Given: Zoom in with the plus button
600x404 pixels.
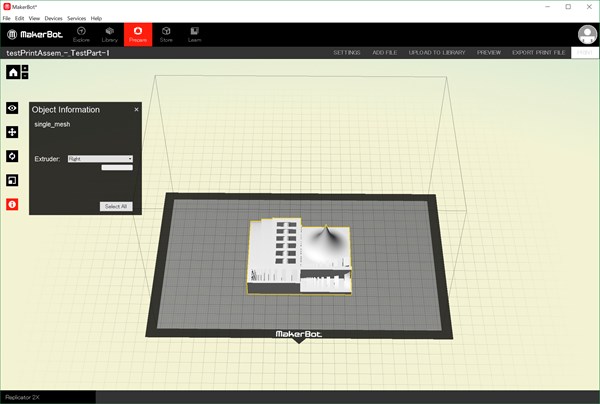Looking at the screenshot, I should point(25,68).
